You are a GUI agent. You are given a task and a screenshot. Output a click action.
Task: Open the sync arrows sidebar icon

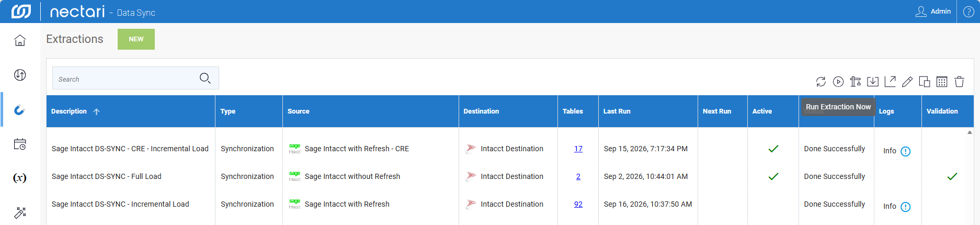[20, 75]
